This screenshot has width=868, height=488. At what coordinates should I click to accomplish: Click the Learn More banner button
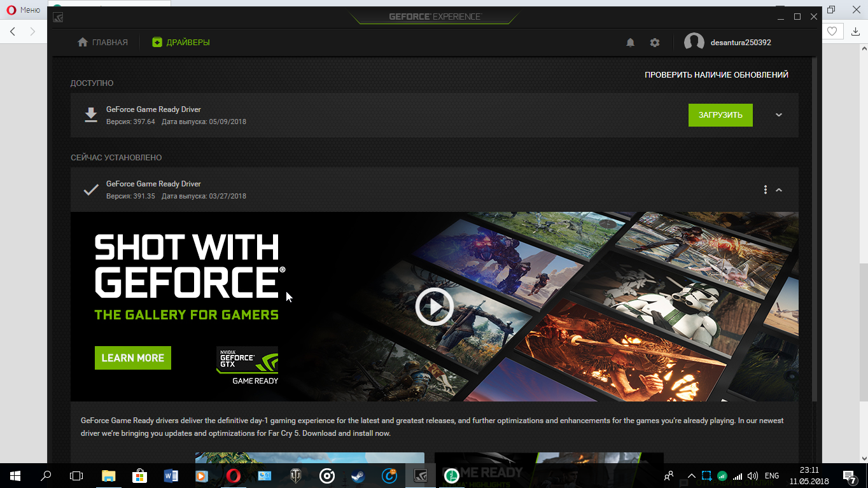tap(133, 358)
